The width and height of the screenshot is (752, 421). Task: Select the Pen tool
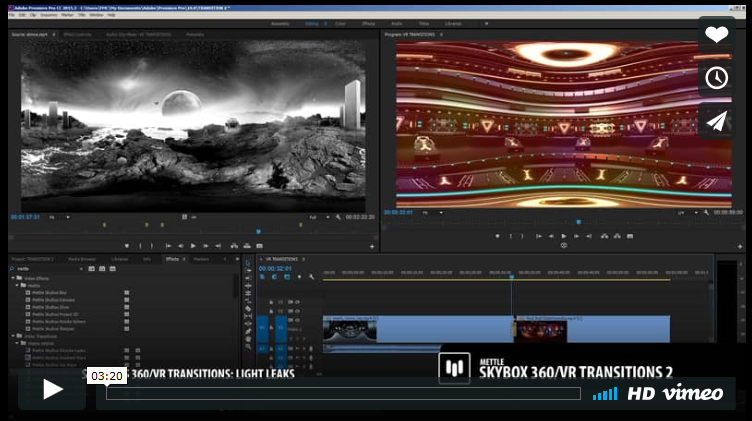[x=248, y=331]
